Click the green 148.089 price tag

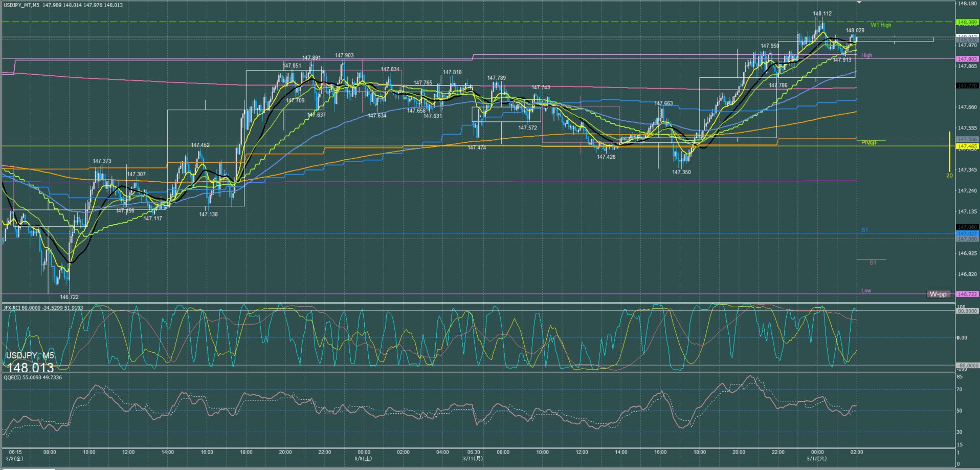[967, 23]
